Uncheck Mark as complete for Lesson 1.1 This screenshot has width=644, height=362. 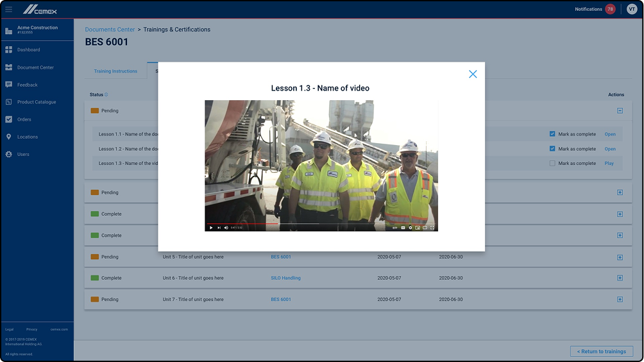tap(552, 134)
